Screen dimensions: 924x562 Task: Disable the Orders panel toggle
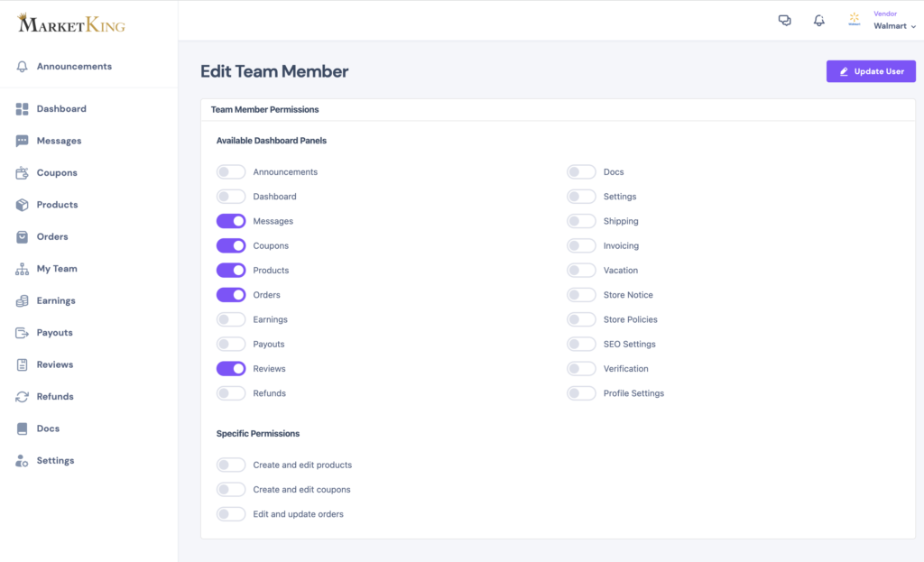click(231, 295)
